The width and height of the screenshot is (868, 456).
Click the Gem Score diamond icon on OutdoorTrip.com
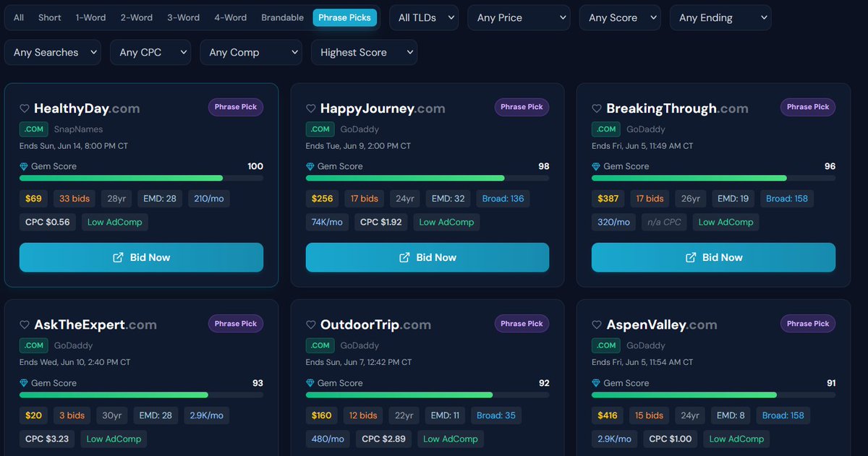pos(310,383)
